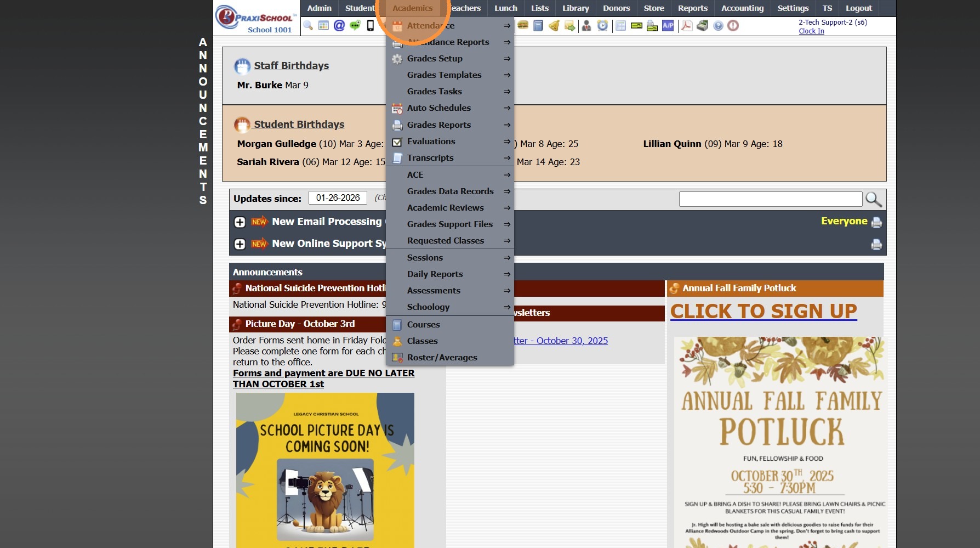
Task: Select Assessments in the Academics menu
Action: [x=450, y=291]
